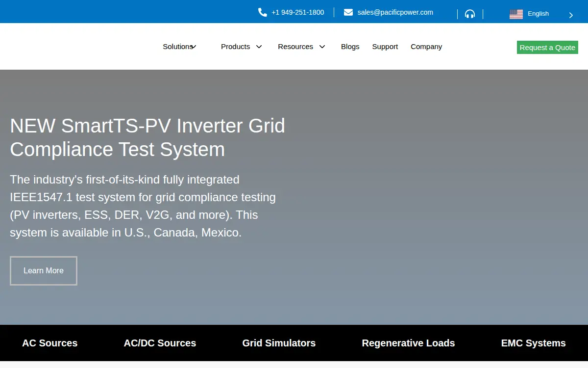Click the SmartTS-PV Inverter headline

[x=147, y=137]
